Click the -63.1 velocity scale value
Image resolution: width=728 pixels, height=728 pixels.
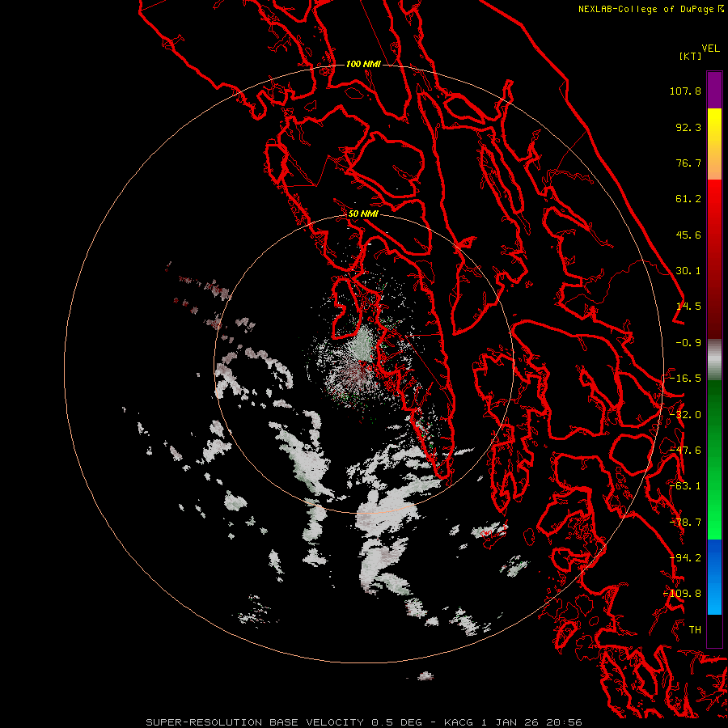click(685, 486)
